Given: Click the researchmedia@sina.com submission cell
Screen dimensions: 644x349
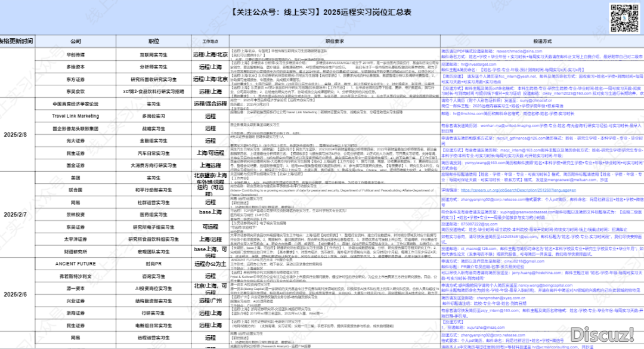Looking at the screenshot, I should tap(542, 54).
